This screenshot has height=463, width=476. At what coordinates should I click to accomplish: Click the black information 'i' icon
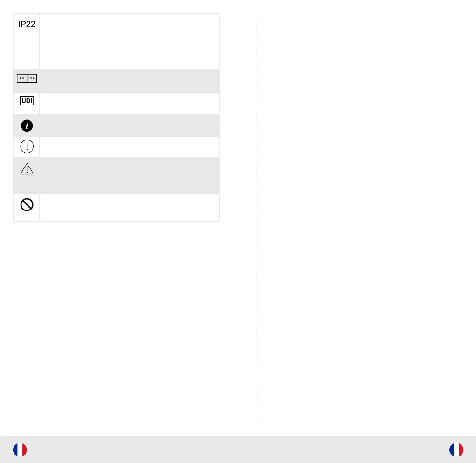point(27,126)
